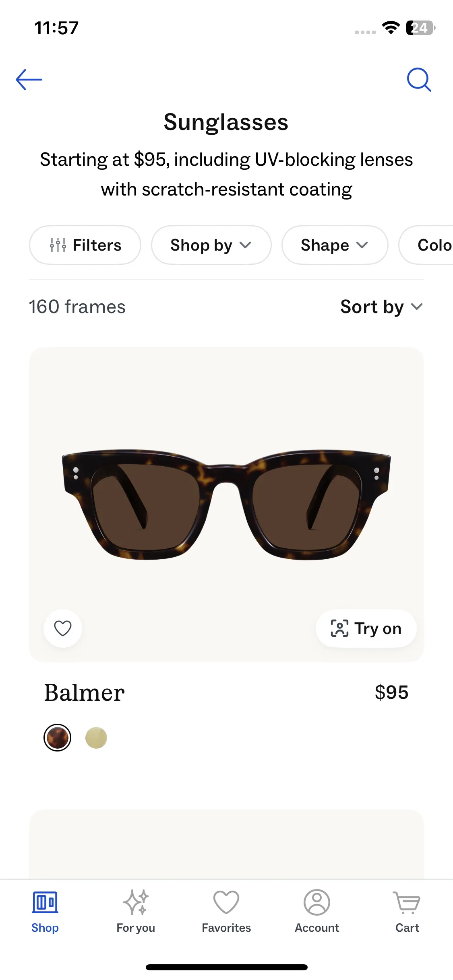
Task: Open the Balmer sunglasses product image
Action: 226,503
